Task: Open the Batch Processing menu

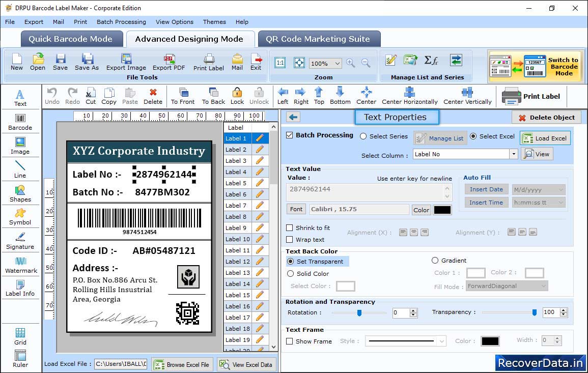Action: [121, 22]
